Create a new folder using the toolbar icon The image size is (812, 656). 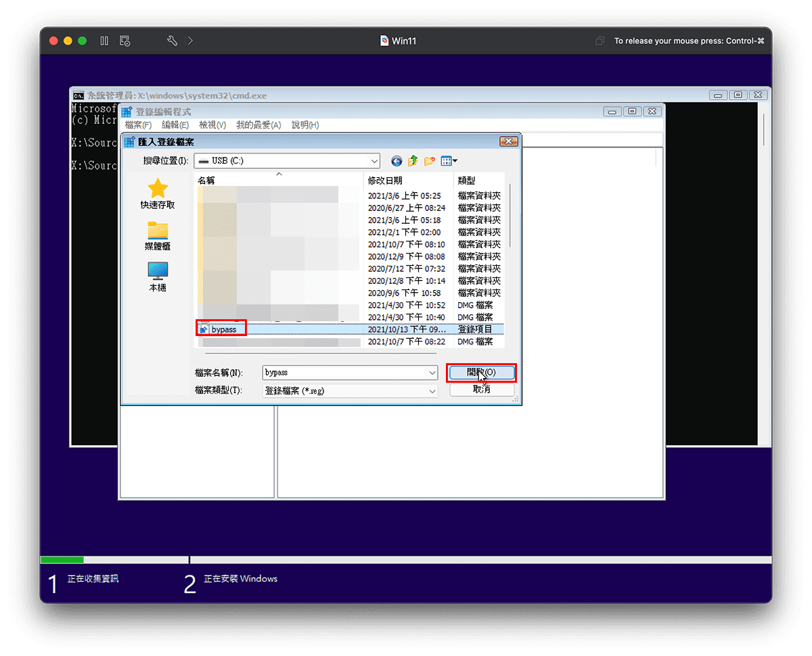coord(429,161)
